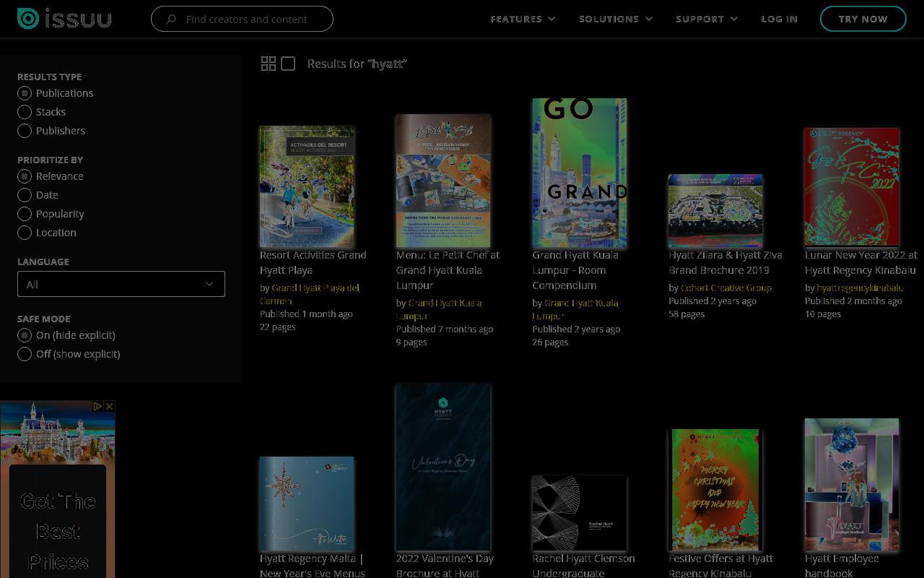Open the Issuu home logo
Image resolution: width=924 pixels, height=578 pixels.
pos(64,19)
